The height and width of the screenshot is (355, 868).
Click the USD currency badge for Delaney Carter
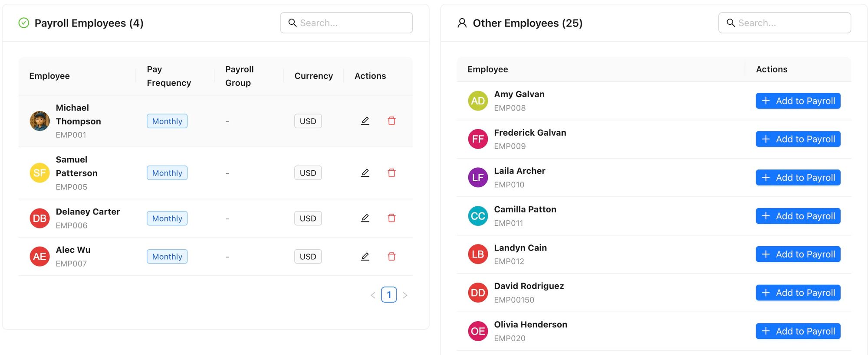click(x=308, y=218)
